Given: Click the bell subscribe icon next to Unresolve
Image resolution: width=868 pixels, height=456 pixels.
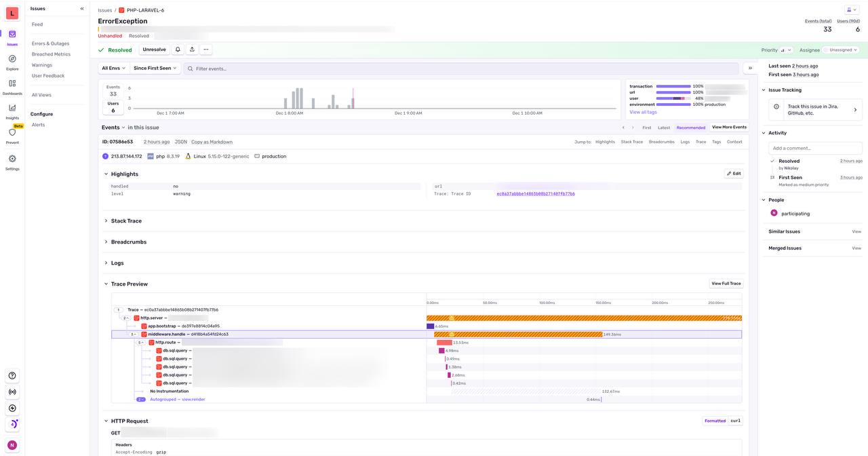Looking at the screenshot, I should (x=178, y=50).
